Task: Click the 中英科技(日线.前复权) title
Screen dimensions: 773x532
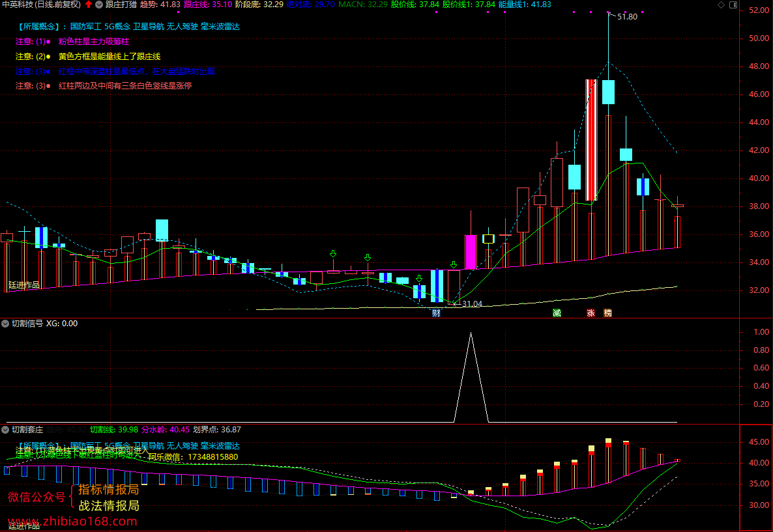Action: [42, 5]
